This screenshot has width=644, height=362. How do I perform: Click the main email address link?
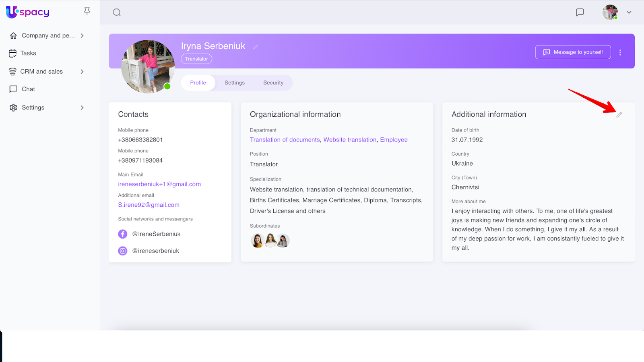[x=159, y=184]
